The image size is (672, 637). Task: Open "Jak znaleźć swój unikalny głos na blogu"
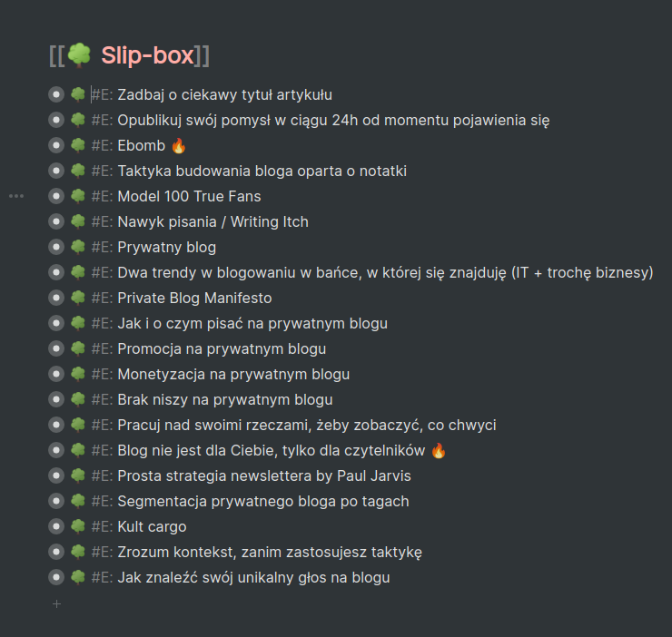pyautogui.click(x=253, y=577)
